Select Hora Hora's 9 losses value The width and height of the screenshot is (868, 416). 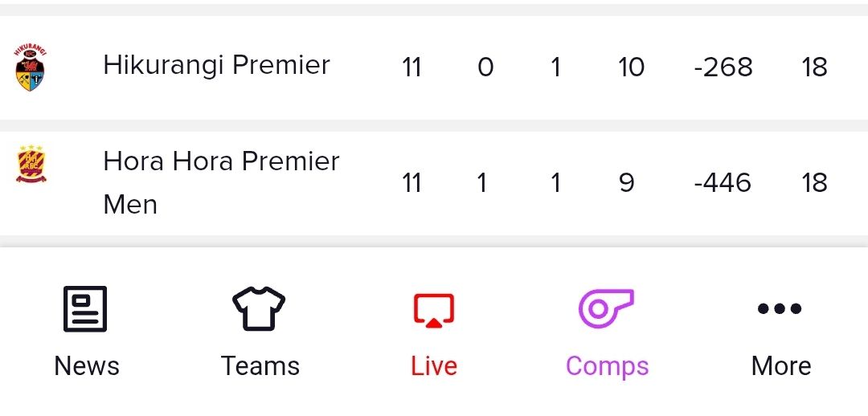[x=627, y=183]
